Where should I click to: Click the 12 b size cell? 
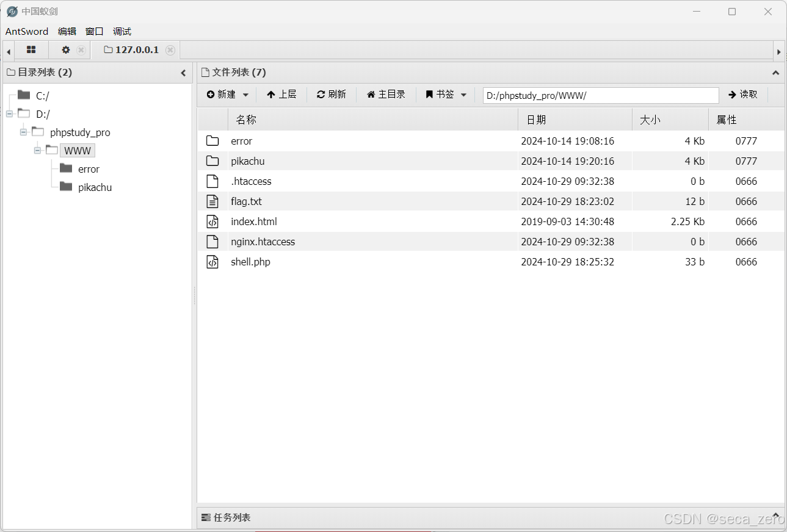click(x=694, y=201)
